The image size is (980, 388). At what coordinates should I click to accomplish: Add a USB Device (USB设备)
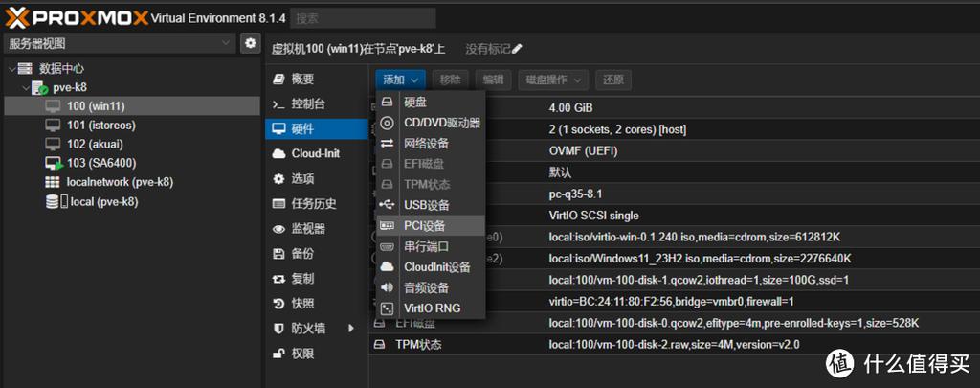tap(431, 205)
